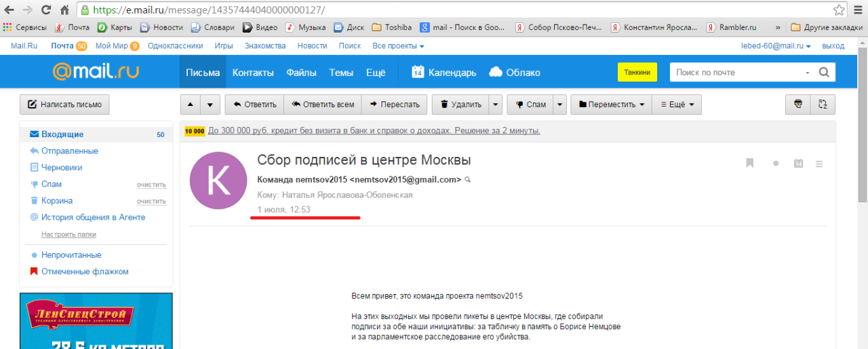Open the Toshiba bookmarks folder
The width and height of the screenshot is (868, 349).
click(392, 28)
